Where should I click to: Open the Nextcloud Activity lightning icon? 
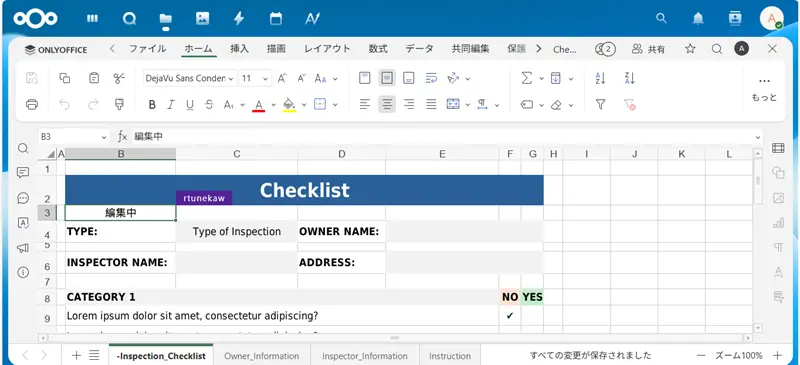[x=239, y=19]
